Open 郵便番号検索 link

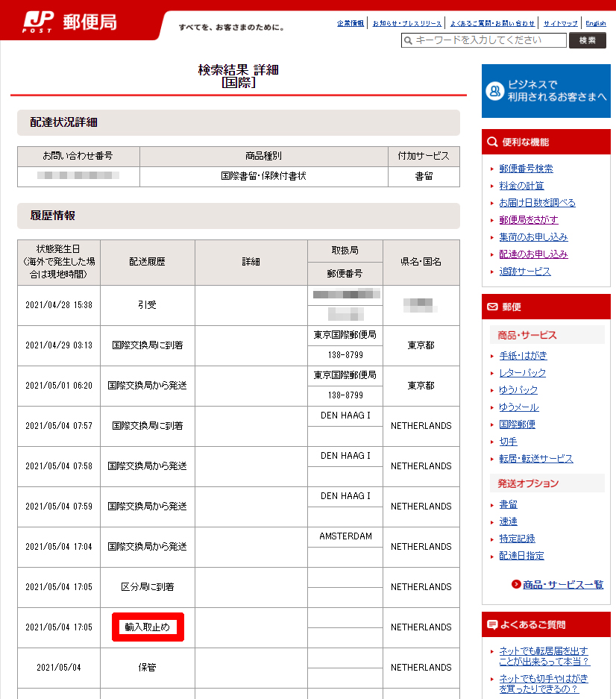(526, 169)
